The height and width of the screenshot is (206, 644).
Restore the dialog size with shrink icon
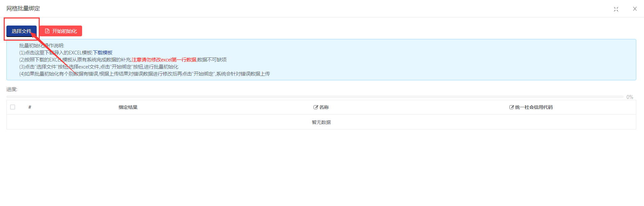click(x=616, y=9)
